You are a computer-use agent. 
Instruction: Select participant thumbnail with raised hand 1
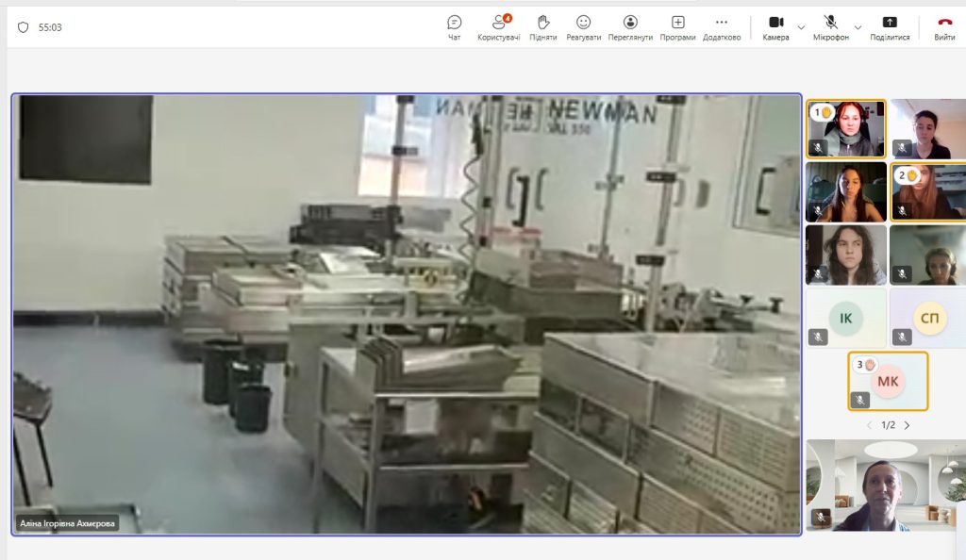846,129
